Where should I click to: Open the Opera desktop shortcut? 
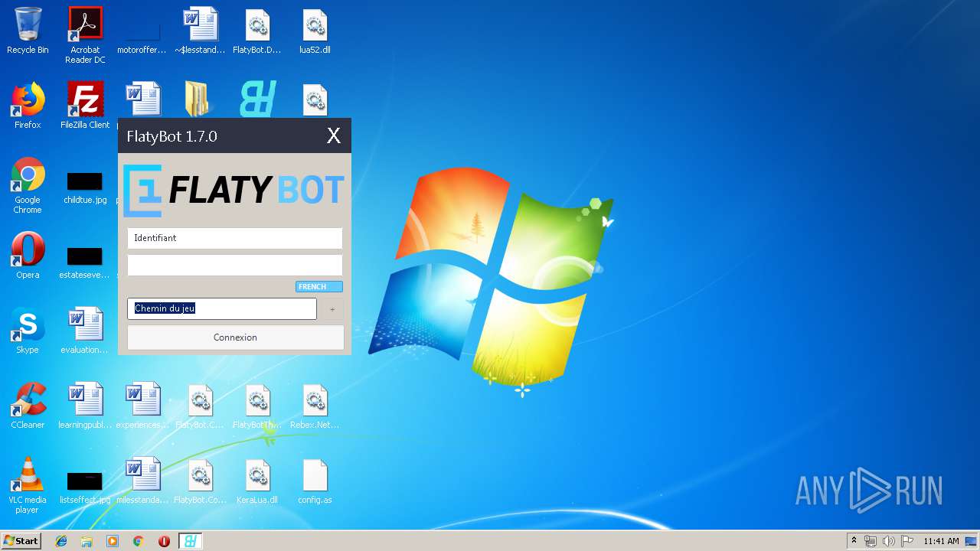pyautogui.click(x=28, y=256)
